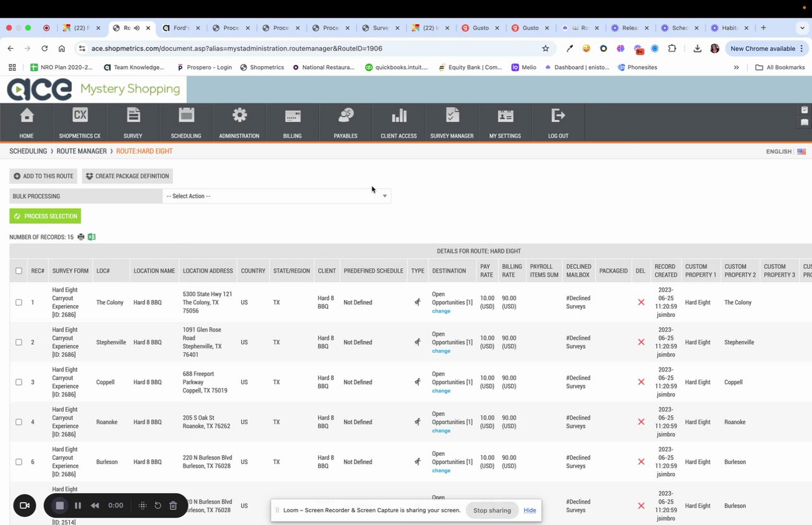
Task: Toggle the select-all checkbox in table header
Action: pos(18,271)
